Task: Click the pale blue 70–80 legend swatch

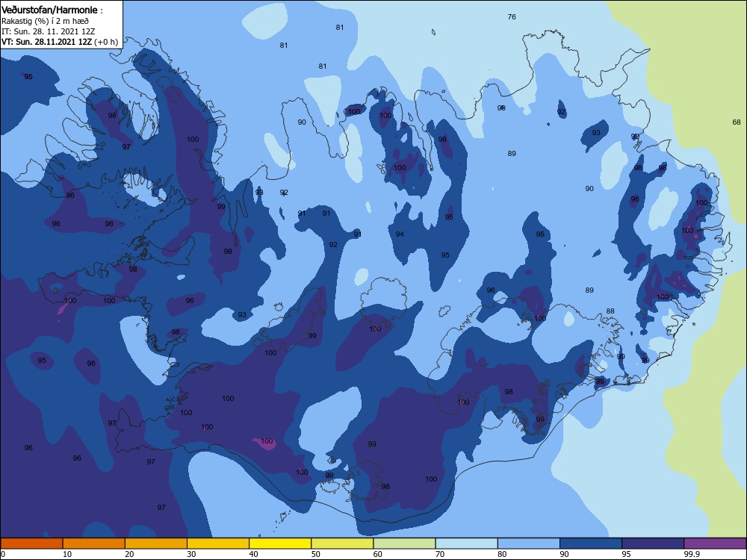Action: [x=466, y=544]
